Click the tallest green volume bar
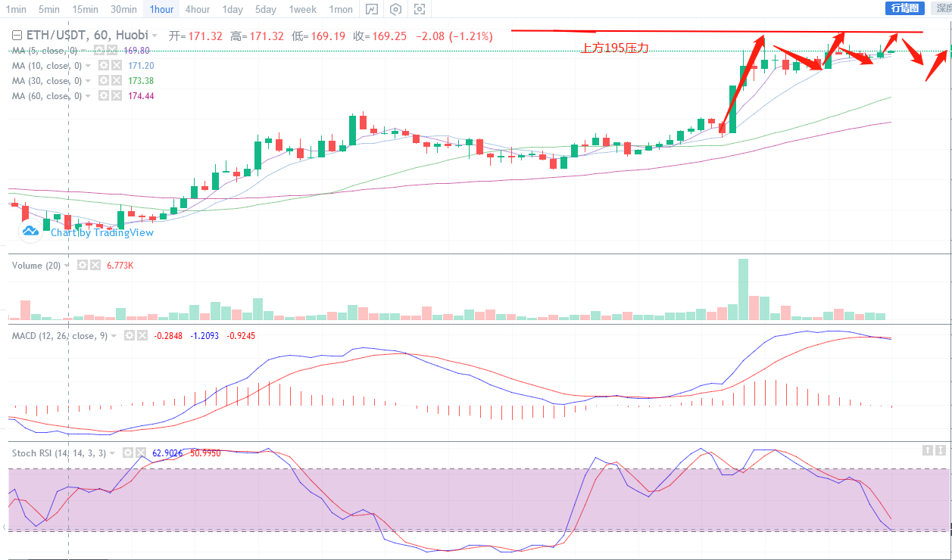The height and width of the screenshot is (560, 952). (x=743, y=290)
